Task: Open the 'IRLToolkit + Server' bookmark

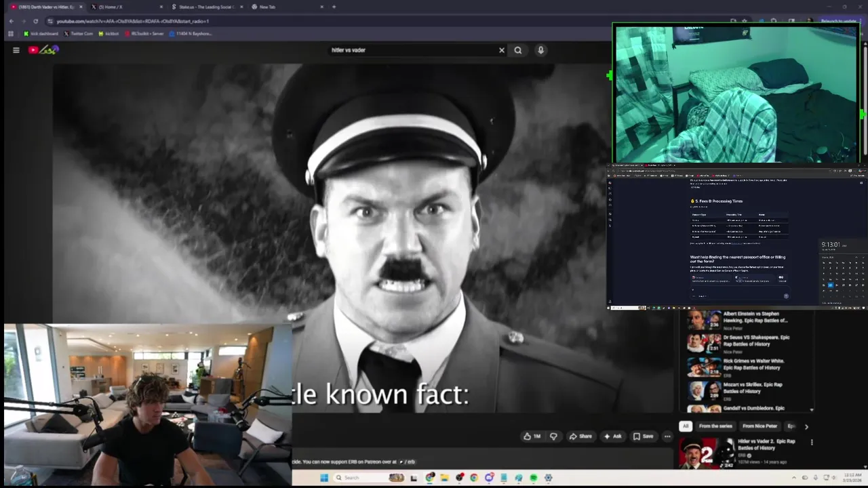Action: (144, 33)
